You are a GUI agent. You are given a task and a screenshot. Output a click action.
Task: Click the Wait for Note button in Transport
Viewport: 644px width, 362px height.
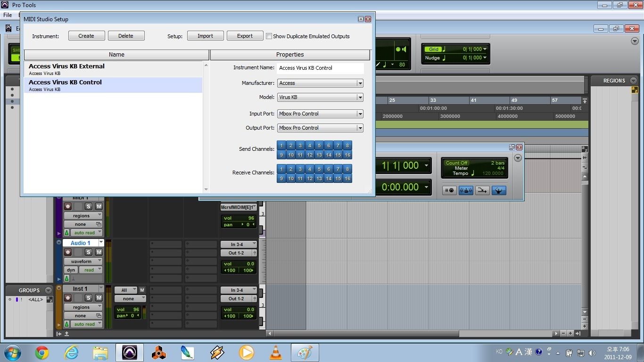(x=449, y=190)
